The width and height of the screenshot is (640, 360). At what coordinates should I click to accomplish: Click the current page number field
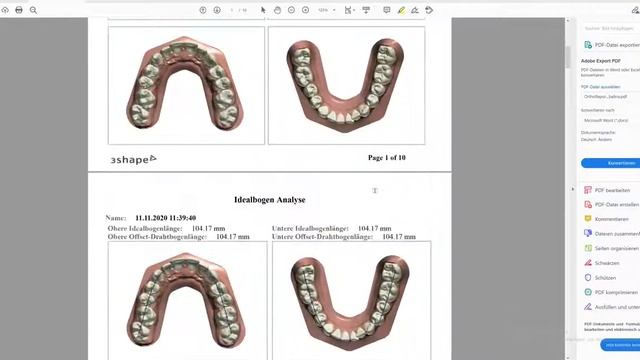pos(232,10)
